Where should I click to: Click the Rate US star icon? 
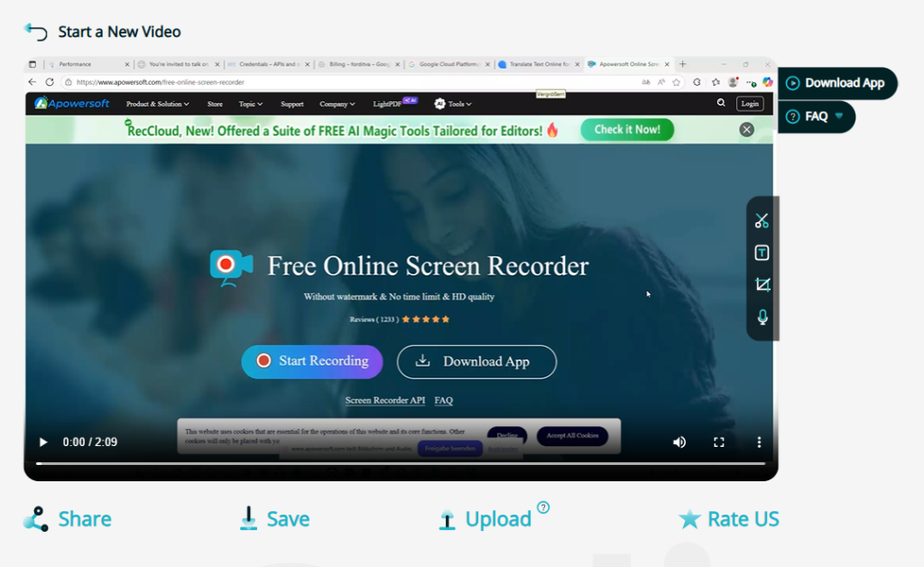689,518
